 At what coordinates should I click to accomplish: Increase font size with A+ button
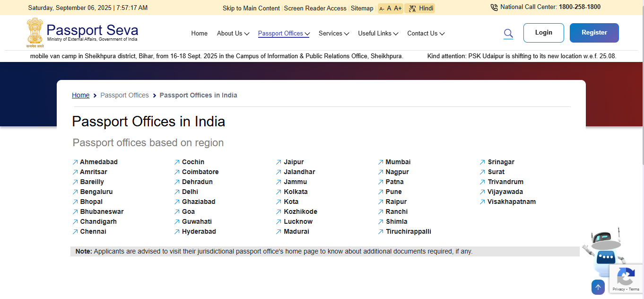[398, 8]
